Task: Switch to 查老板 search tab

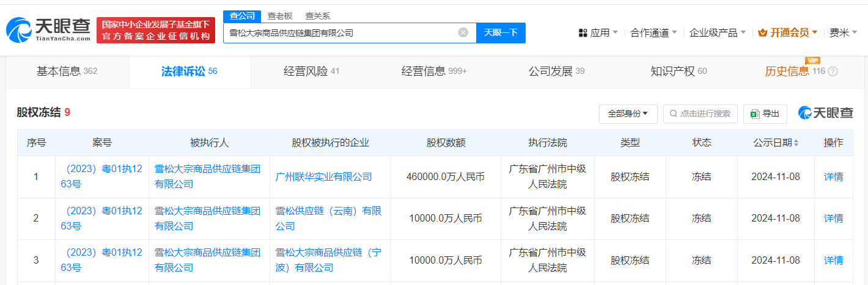Action: coord(279,16)
